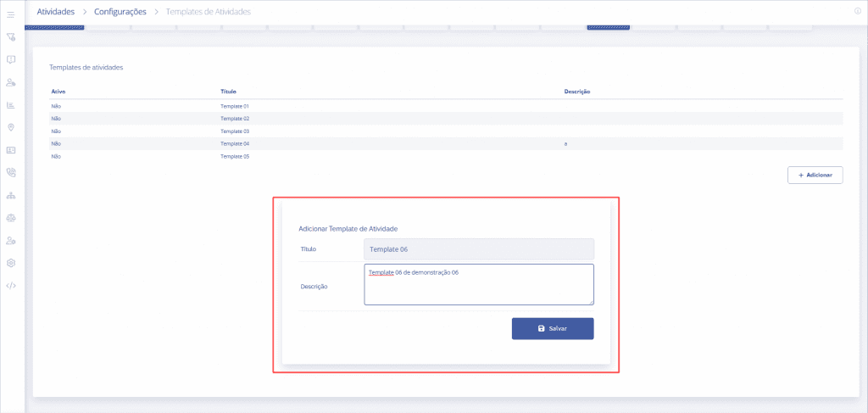Select the Template 03 row title
This screenshot has height=413, width=868.
(x=236, y=131)
